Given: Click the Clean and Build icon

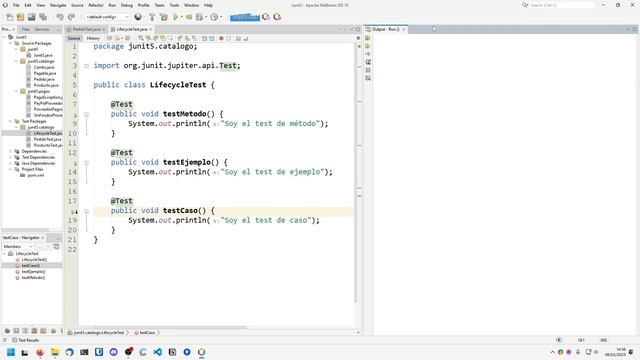Looking at the screenshot, I should [164, 17].
